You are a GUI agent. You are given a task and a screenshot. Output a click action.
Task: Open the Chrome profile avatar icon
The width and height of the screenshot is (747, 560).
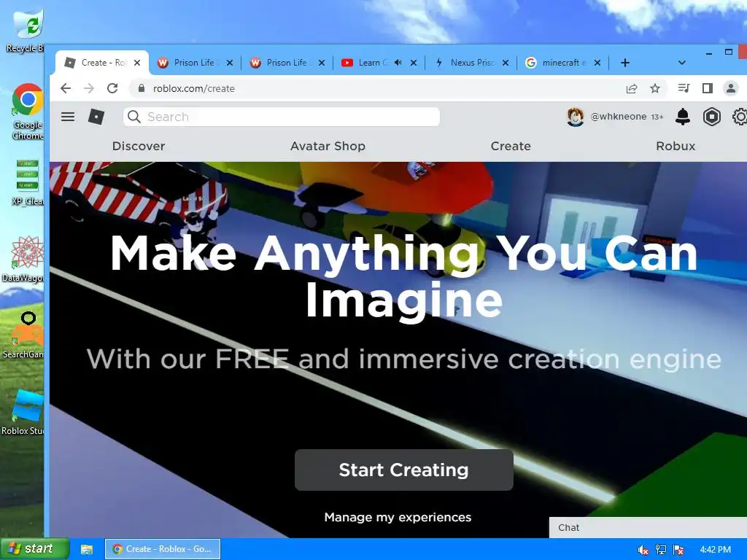[x=731, y=88]
